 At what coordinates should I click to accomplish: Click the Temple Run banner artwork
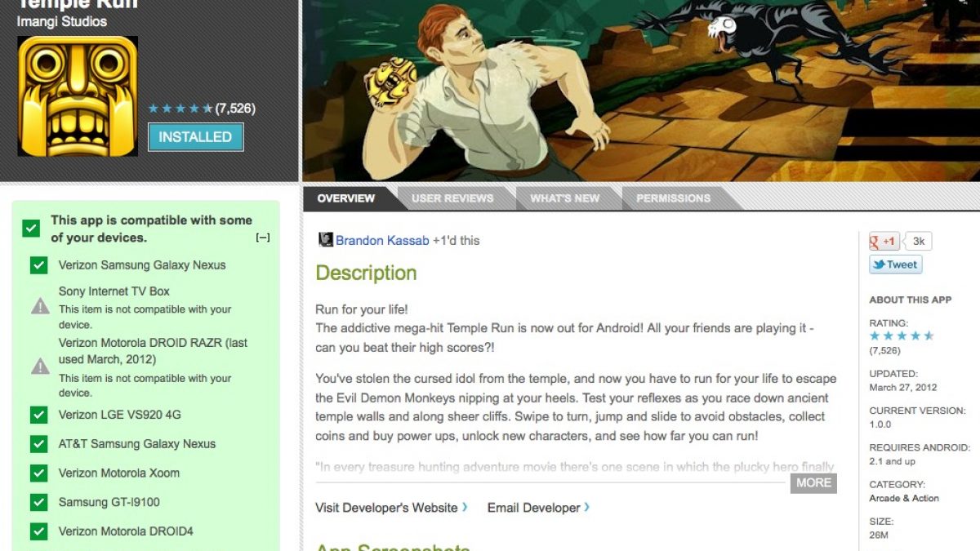pos(641,90)
